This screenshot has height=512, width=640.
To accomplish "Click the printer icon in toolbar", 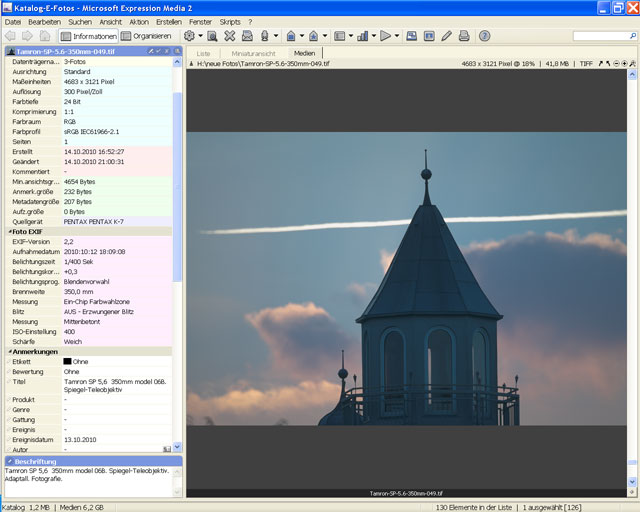I will pyautogui.click(x=463, y=36).
